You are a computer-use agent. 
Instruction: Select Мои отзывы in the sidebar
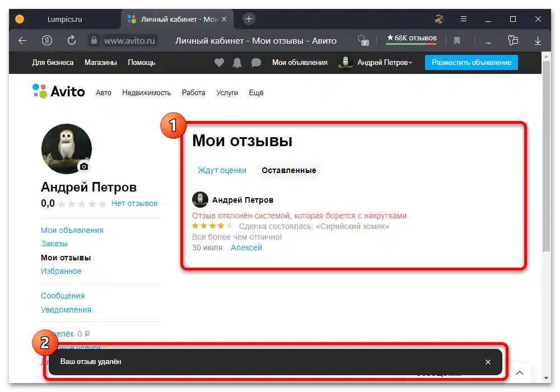point(66,258)
